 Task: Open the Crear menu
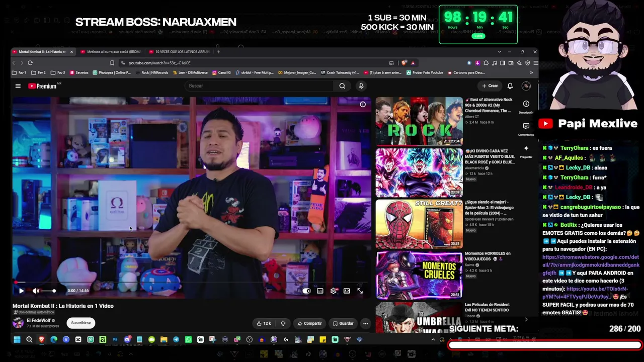coord(490,86)
